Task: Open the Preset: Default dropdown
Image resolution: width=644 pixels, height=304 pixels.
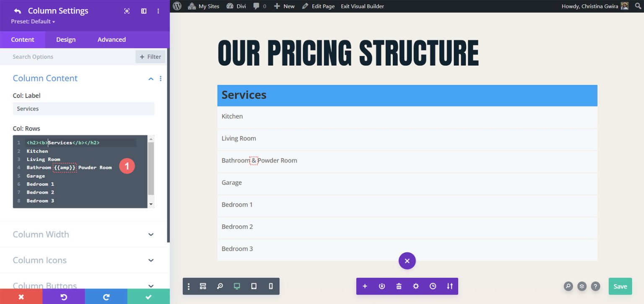Action: [31, 21]
